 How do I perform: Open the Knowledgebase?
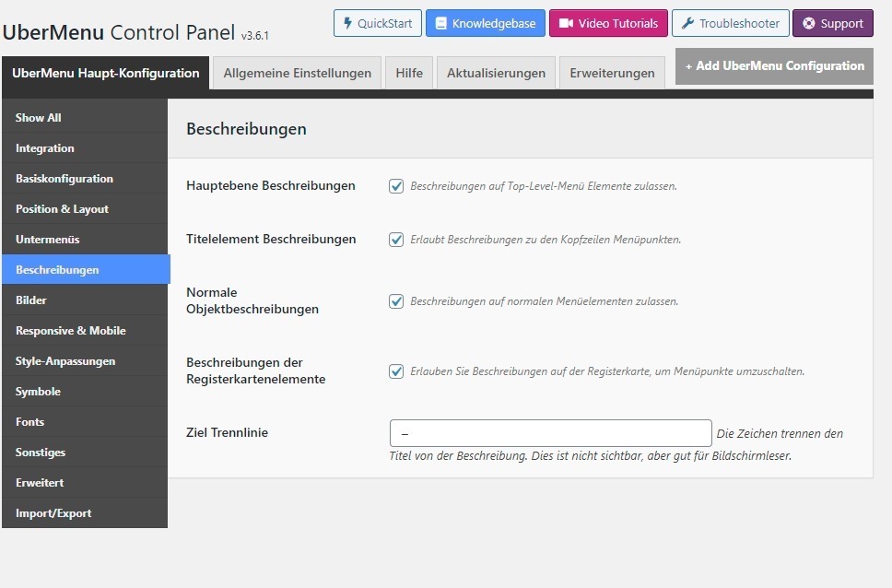click(x=486, y=23)
